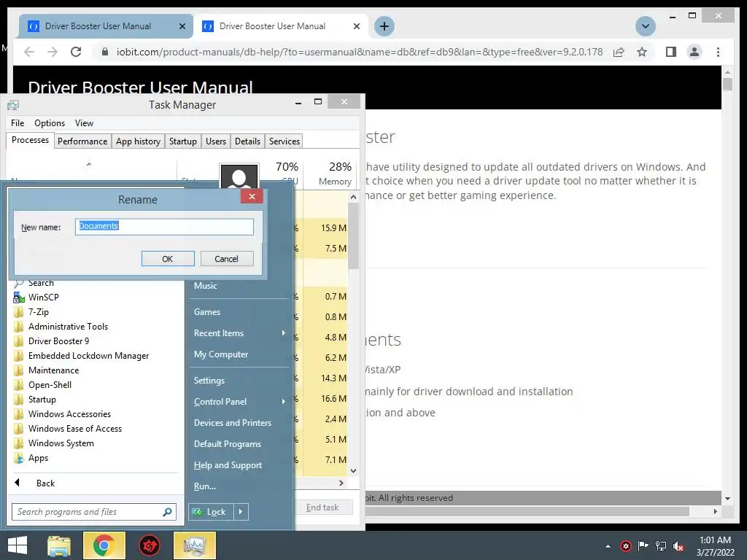Open the Chrome profile avatar
747x560 pixels.
point(694,52)
